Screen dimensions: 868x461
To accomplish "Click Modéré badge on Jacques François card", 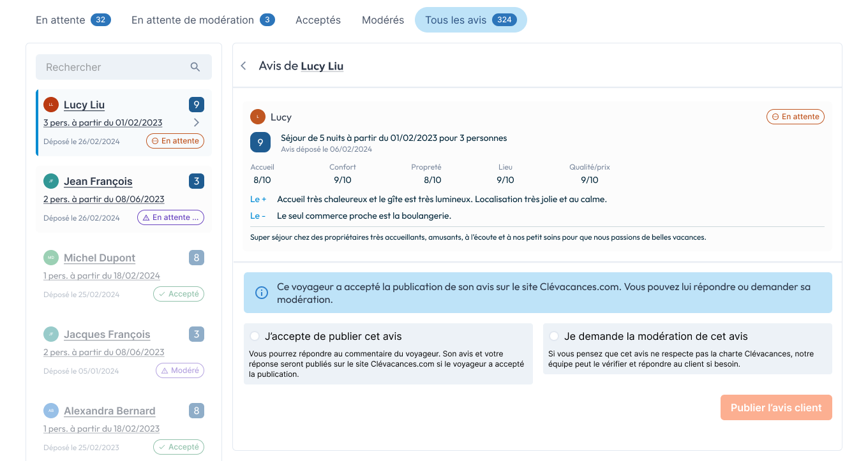I will tap(180, 370).
